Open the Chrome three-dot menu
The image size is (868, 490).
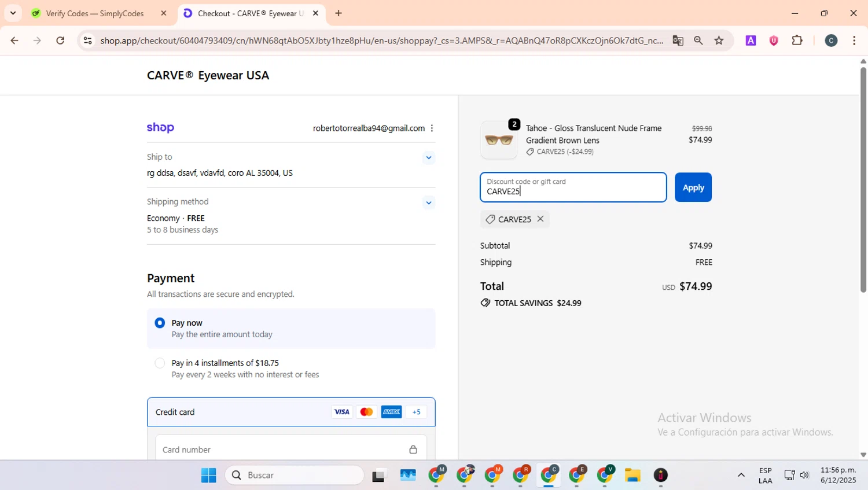point(854,40)
